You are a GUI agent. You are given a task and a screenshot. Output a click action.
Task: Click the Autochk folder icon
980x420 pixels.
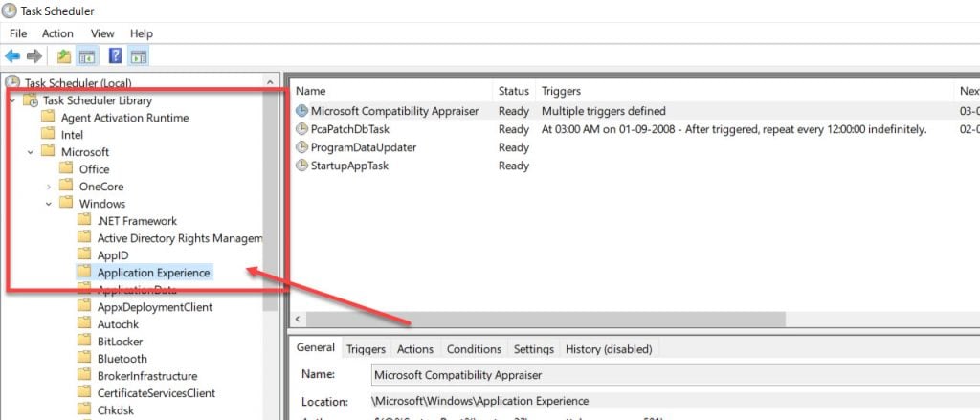[84, 324]
